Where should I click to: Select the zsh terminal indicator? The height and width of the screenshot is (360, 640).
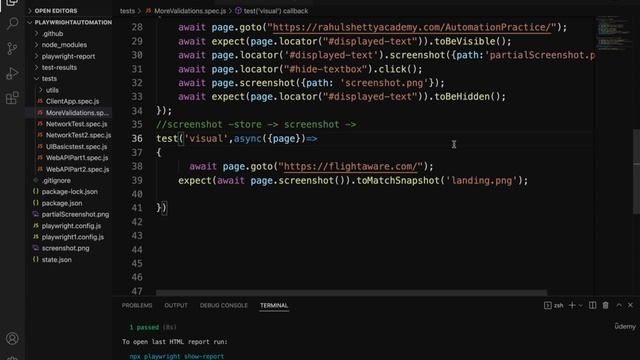pyautogui.click(x=554, y=305)
